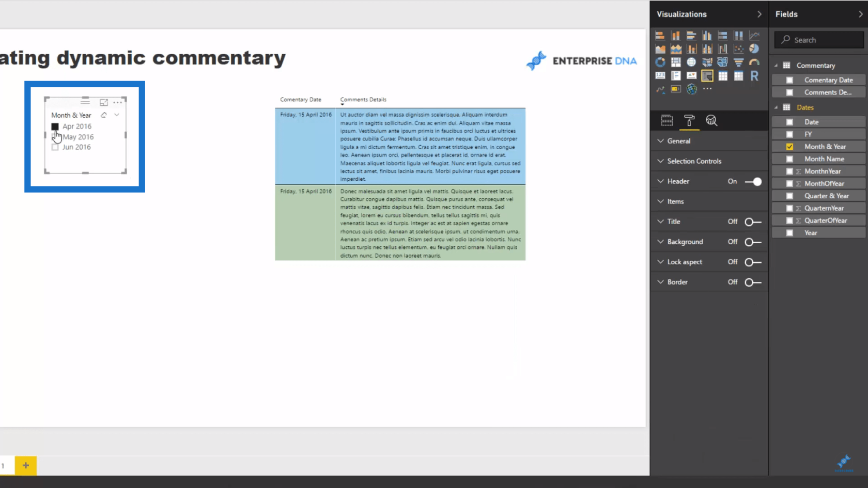Select the ArcGIS globe visual
The width and height of the screenshot is (868, 488).
[x=691, y=89]
